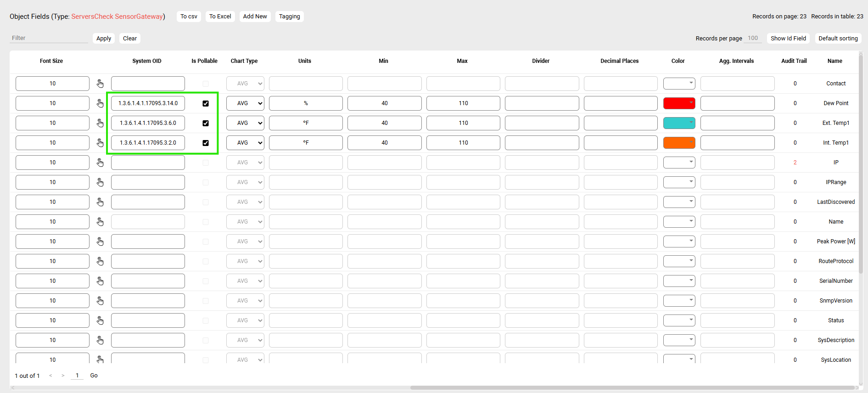Open the red color swatch for Dew Point
The image size is (868, 393).
[x=679, y=103]
